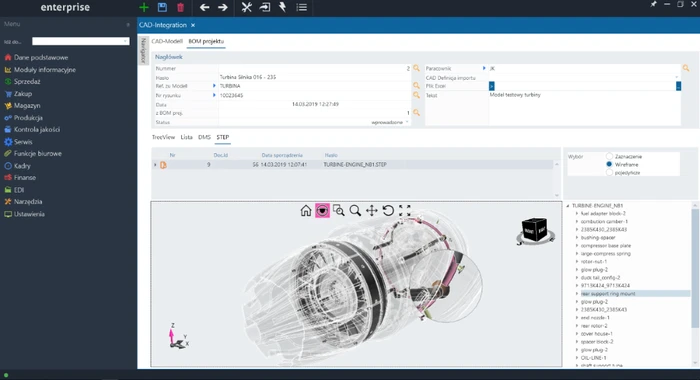The height and width of the screenshot is (380, 700).
Task: Click the home view icon in 3D viewer
Action: click(306, 210)
